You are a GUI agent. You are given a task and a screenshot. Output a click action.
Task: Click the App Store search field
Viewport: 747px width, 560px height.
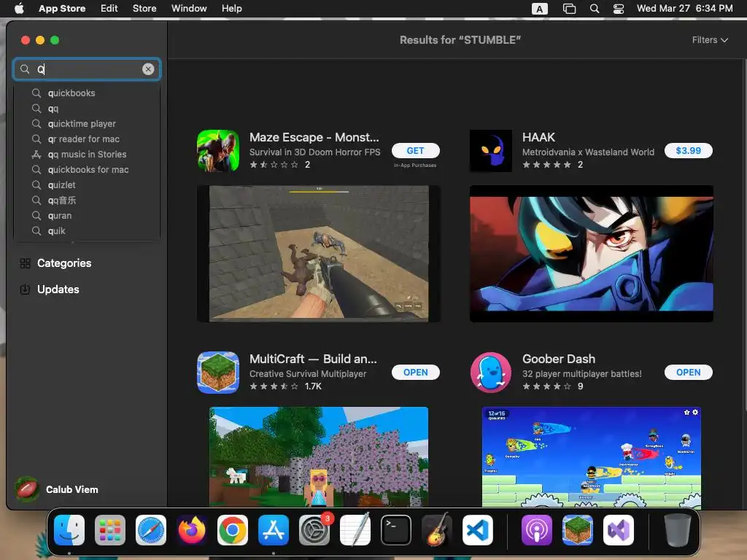click(87, 69)
